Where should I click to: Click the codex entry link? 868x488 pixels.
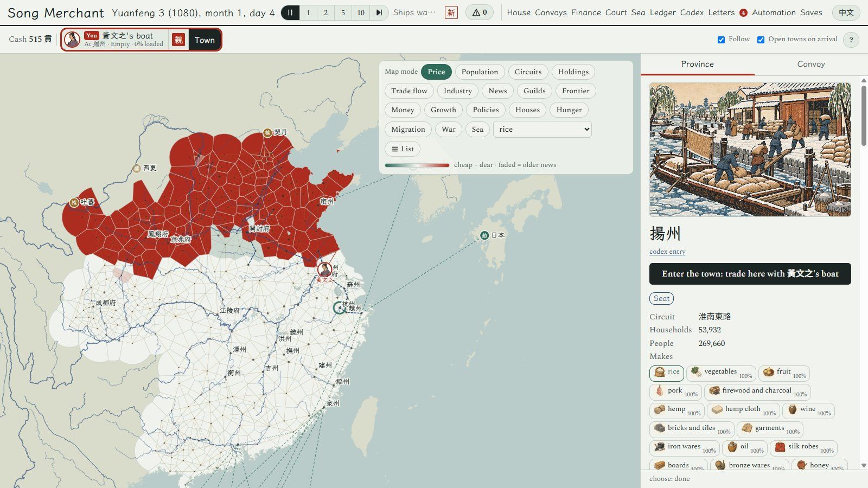tap(667, 252)
